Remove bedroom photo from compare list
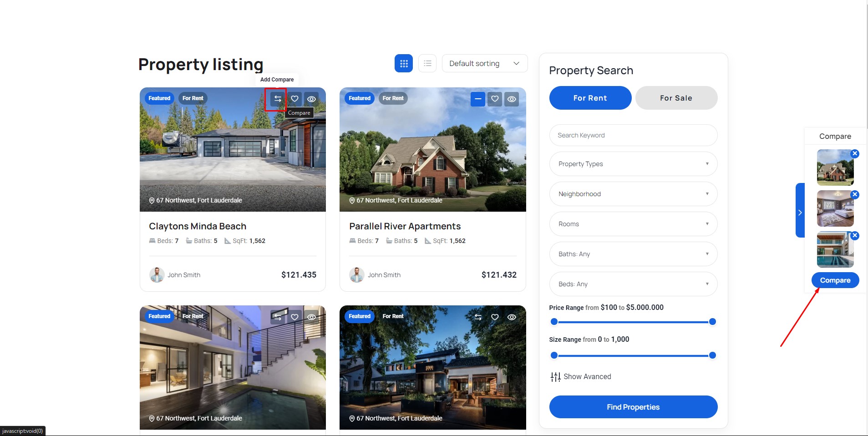This screenshot has height=436, width=868. tap(855, 195)
